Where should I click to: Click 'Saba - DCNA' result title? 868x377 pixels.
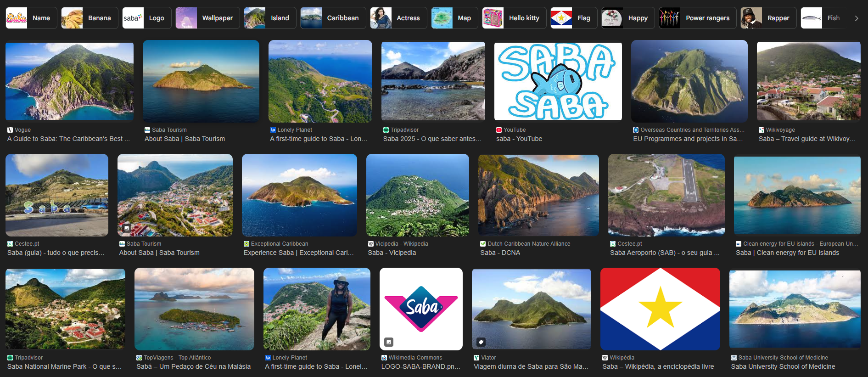pyautogui.click(x=500, y=253)
